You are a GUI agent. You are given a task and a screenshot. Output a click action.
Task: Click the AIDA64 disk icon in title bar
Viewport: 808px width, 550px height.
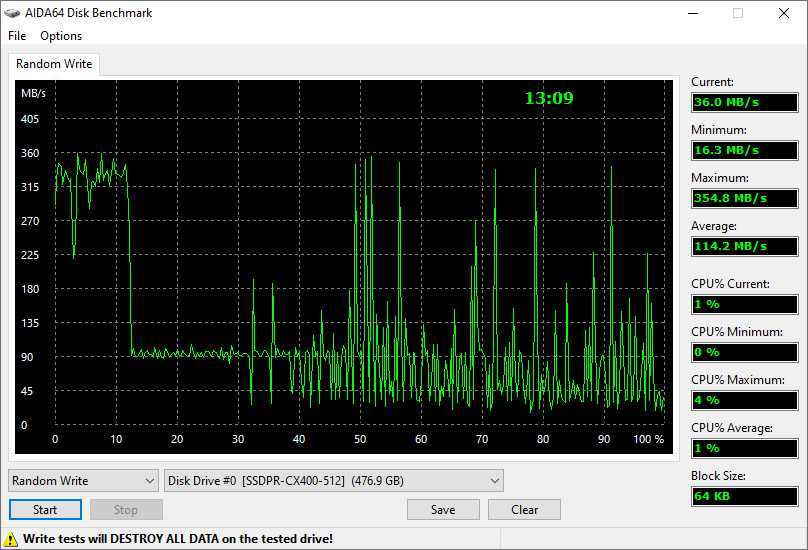pyautogui.click(x=12, y=13)
